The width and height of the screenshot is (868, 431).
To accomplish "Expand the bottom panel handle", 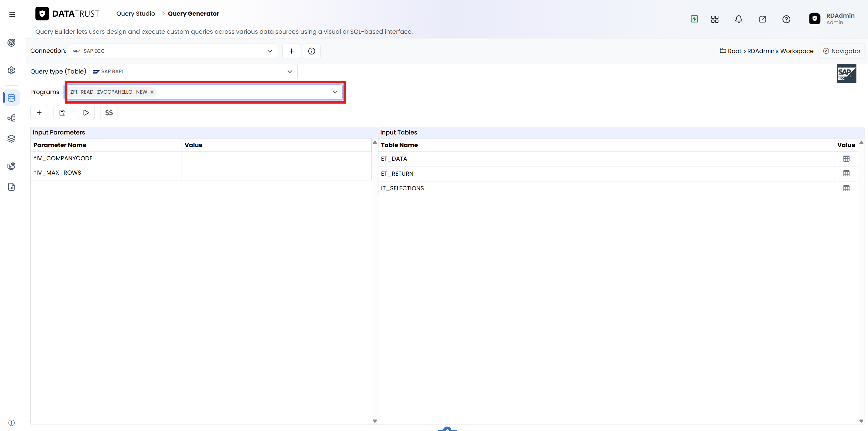I will (447, 429).
